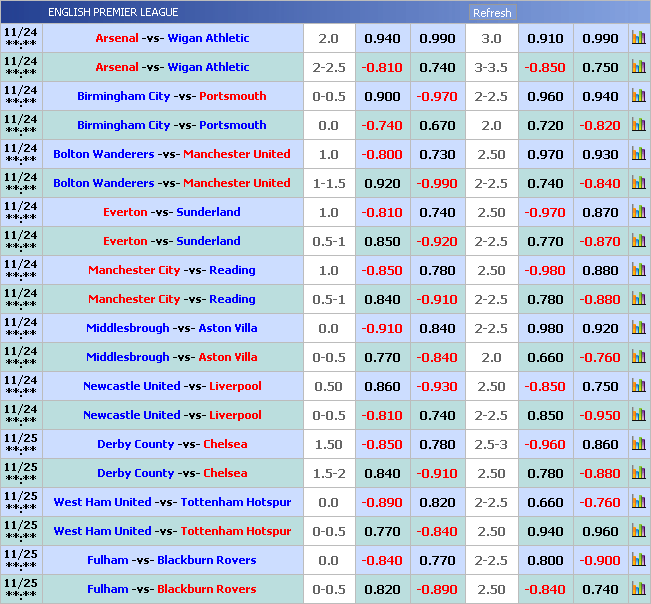
Task: Click the red -0.980 odds for Manchester City–Reading
Action: click(x=545, y=270)
